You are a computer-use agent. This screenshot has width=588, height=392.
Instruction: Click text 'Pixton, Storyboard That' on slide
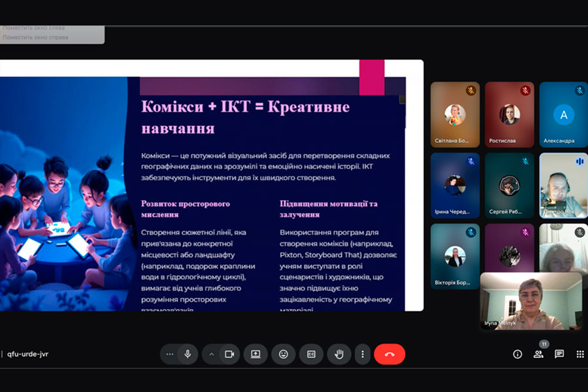pos(322,255)
